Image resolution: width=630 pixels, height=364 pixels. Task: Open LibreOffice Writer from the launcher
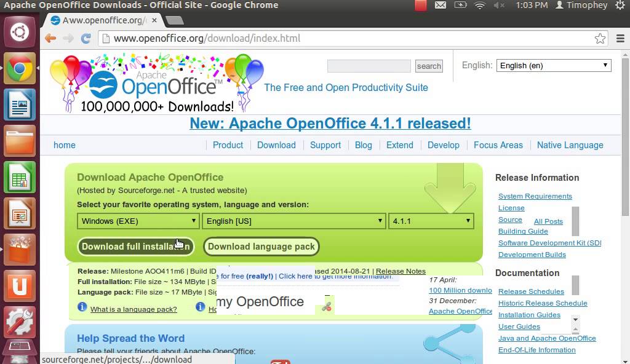pyautogui.click(x=19, y=105)
